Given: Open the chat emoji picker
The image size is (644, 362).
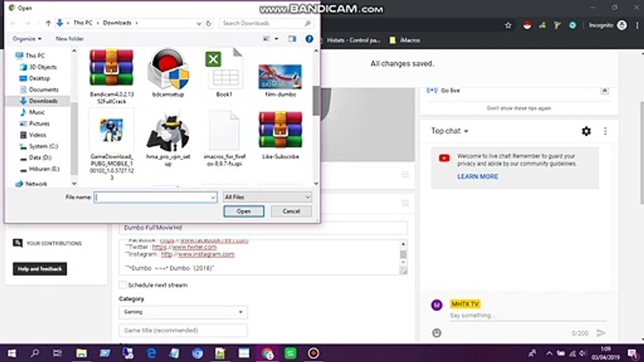Looking at the screenshot, I should coord(437,333).
